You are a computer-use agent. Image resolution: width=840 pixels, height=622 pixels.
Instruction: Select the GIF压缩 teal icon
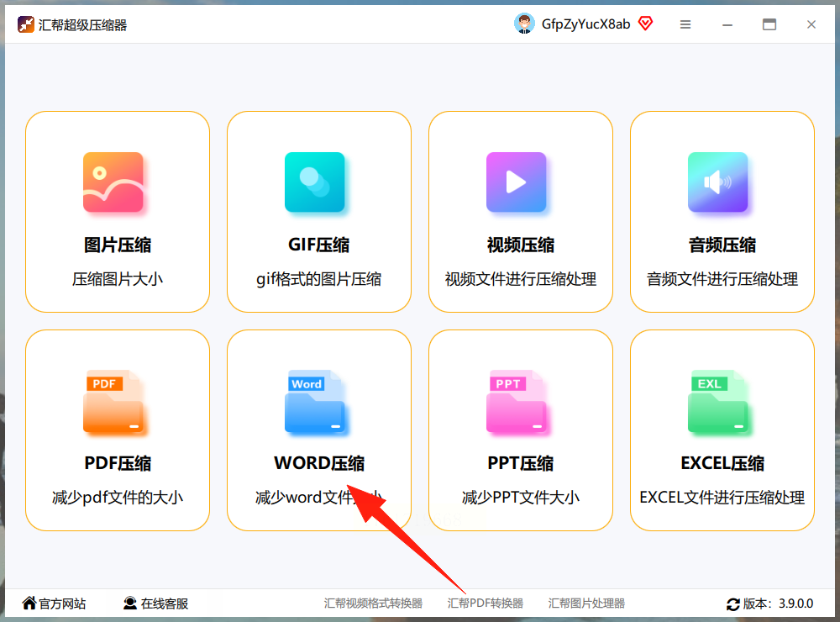(314, 182)
